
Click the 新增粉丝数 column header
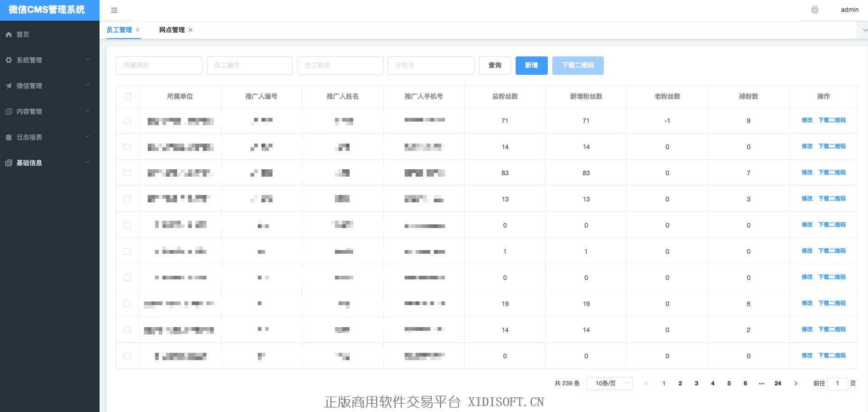586,96
